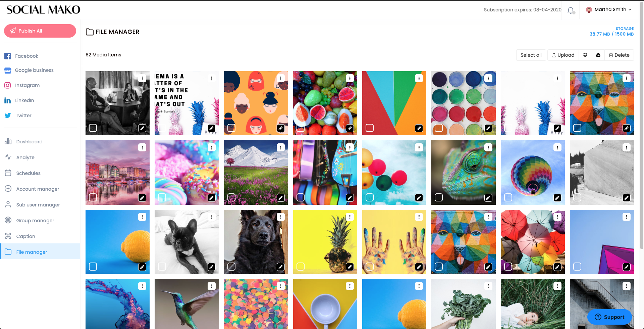Click the Select all button

(531, 55)
